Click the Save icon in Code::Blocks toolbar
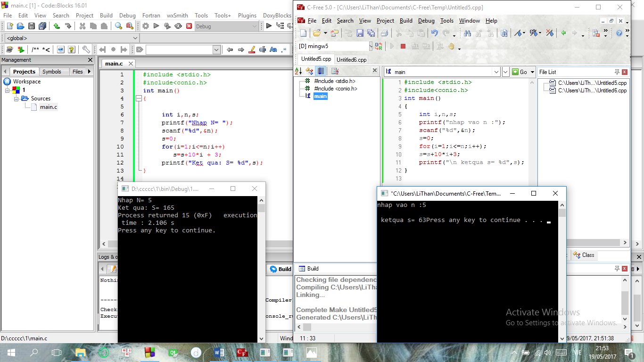 32,26
